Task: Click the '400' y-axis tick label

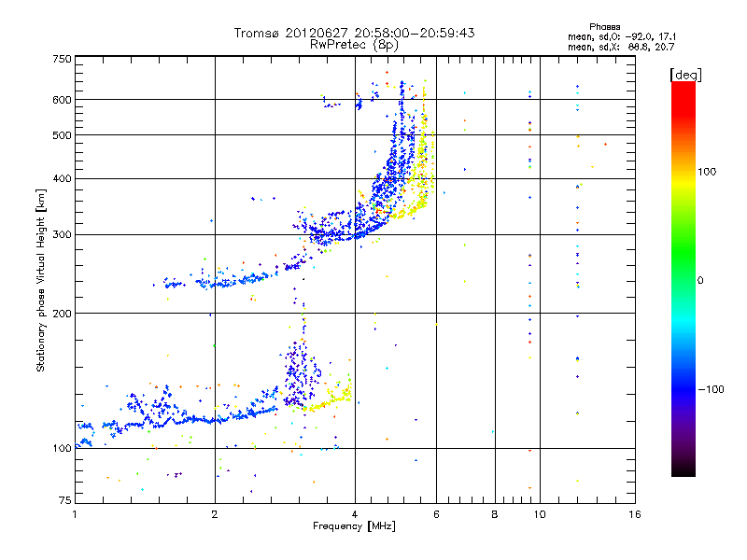Action: (x=62, y=179)
